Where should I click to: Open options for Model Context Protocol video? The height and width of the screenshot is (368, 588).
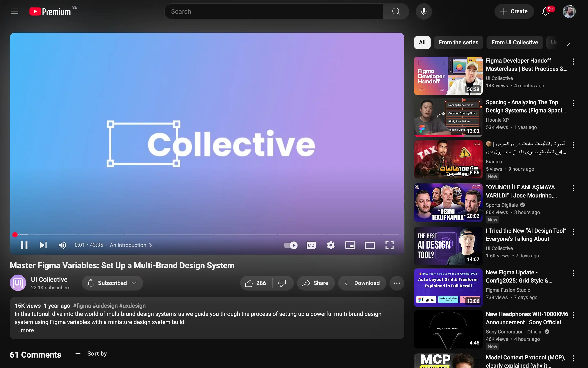[573, 358]
